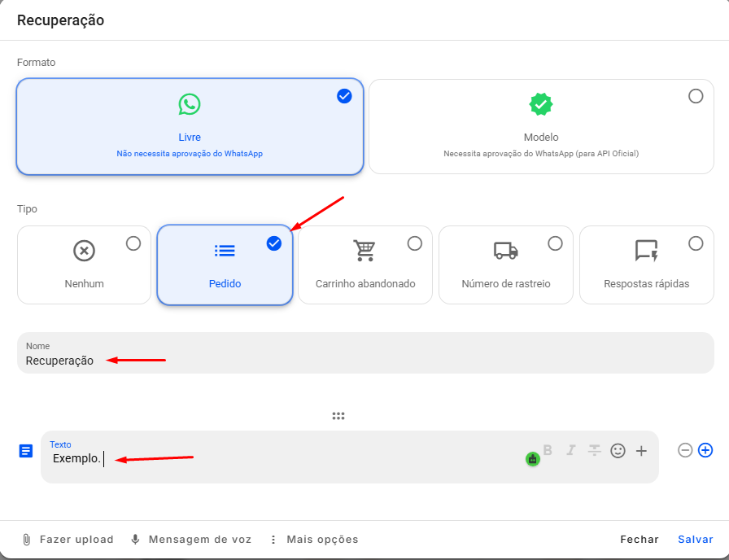Select the Respostas rápidas radio button
This screenshot has width=729, height=560.
tap(696, 243)
